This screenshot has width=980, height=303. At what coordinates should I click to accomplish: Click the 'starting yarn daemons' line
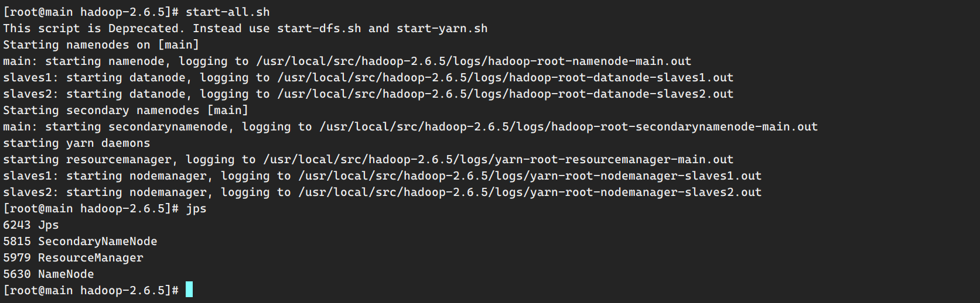(x=77, y=143)
